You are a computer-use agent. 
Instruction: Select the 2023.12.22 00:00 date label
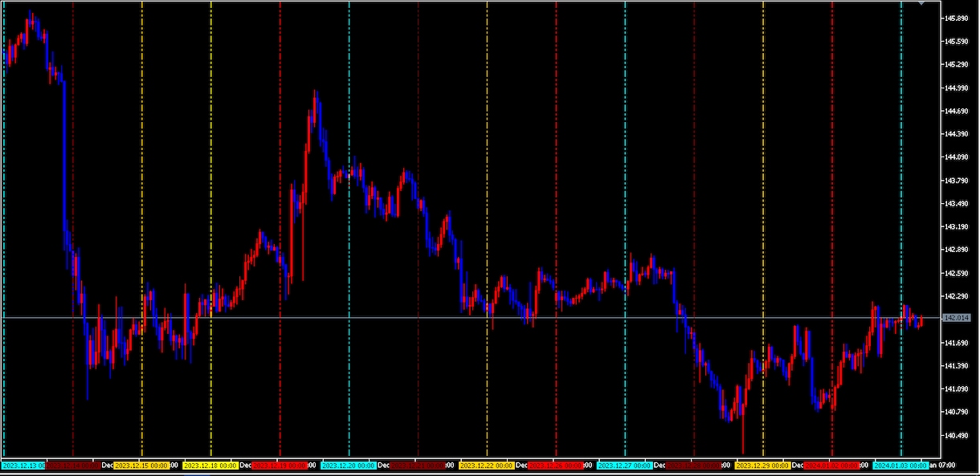pos(488,465)
